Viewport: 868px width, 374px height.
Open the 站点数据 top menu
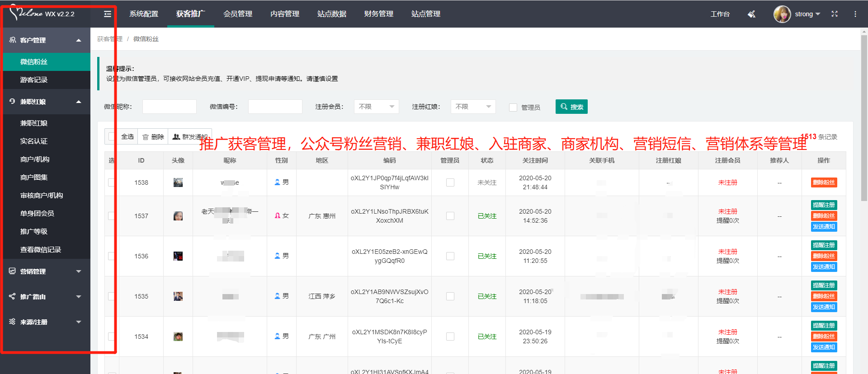pos(332,14)
